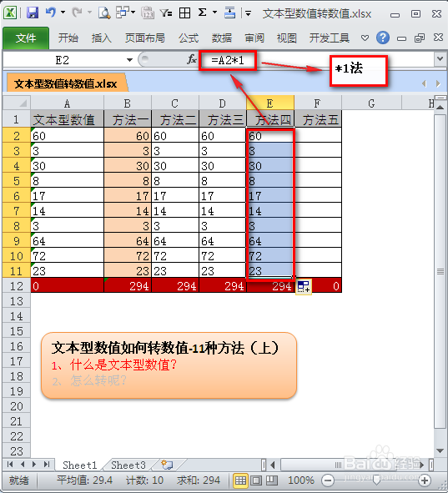Select the 文本型数值转数值.xlsx workbook tab
Image resolution: width=448 pixels, height=493 pixels.
tap(66, 83)
